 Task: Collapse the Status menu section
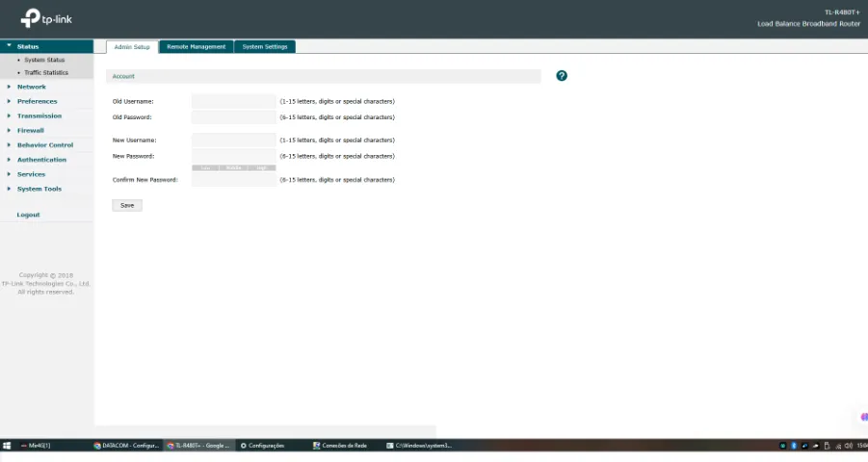(46, 46)
